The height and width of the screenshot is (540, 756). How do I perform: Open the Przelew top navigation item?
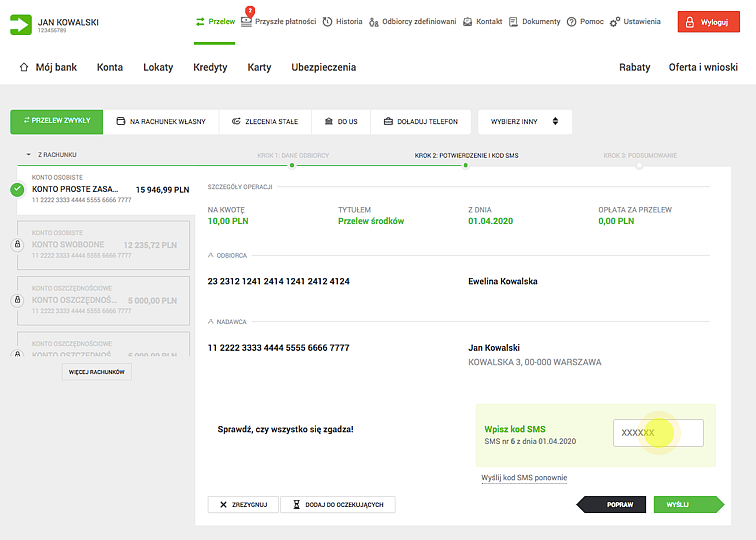[x=215, y=22]
